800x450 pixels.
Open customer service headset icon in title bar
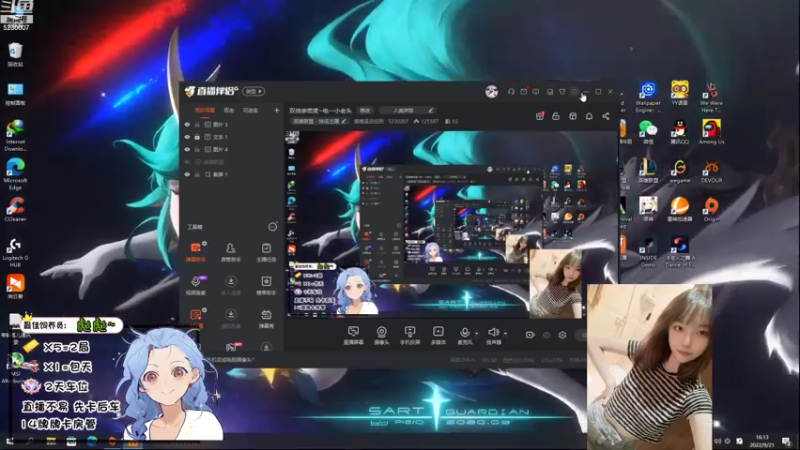click(511, 92)
